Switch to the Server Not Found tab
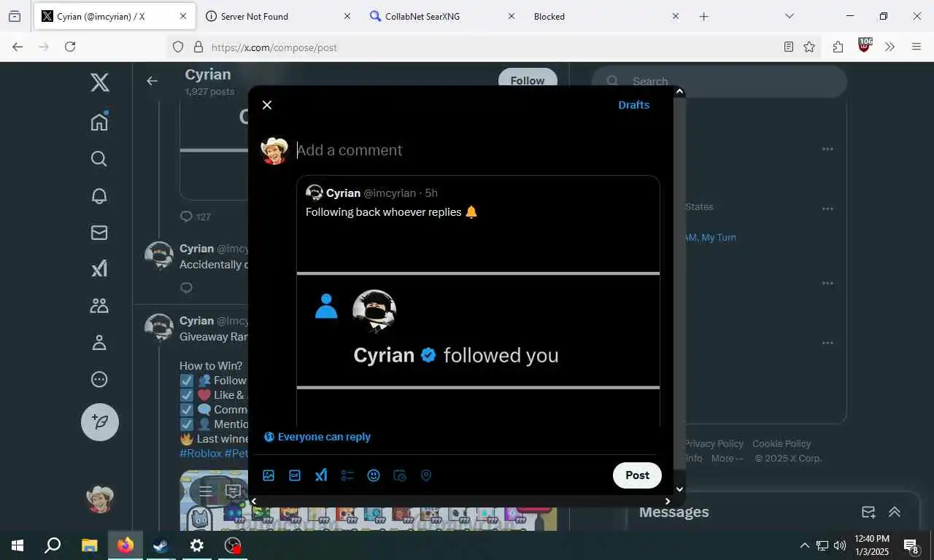Image resolution: width=934 pixels, height=560 pixels. pos(277,16)
